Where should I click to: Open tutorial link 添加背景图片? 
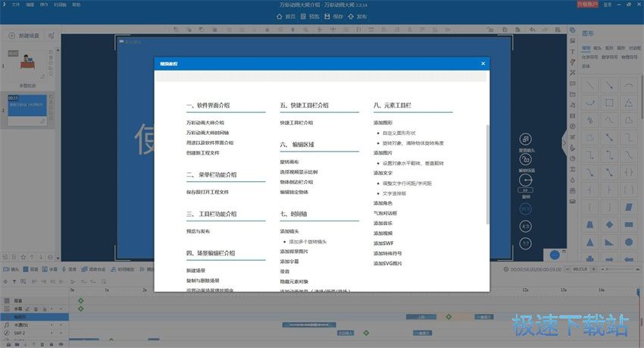point(294,252)
